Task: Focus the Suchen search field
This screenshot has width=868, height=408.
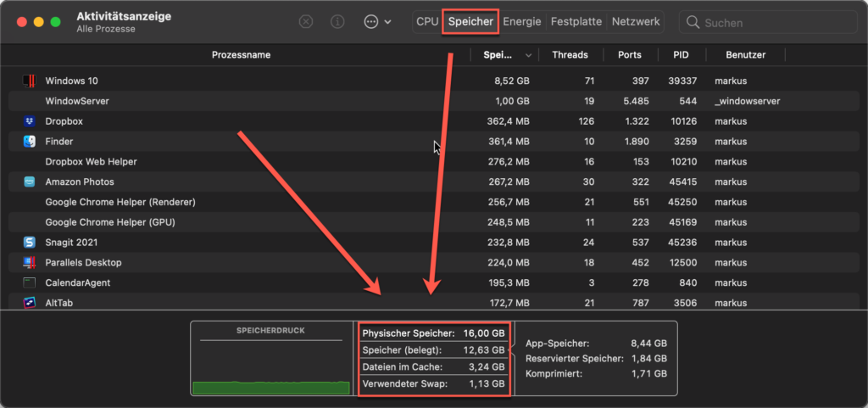Action: pyautogui.click(x=768, y=23)
